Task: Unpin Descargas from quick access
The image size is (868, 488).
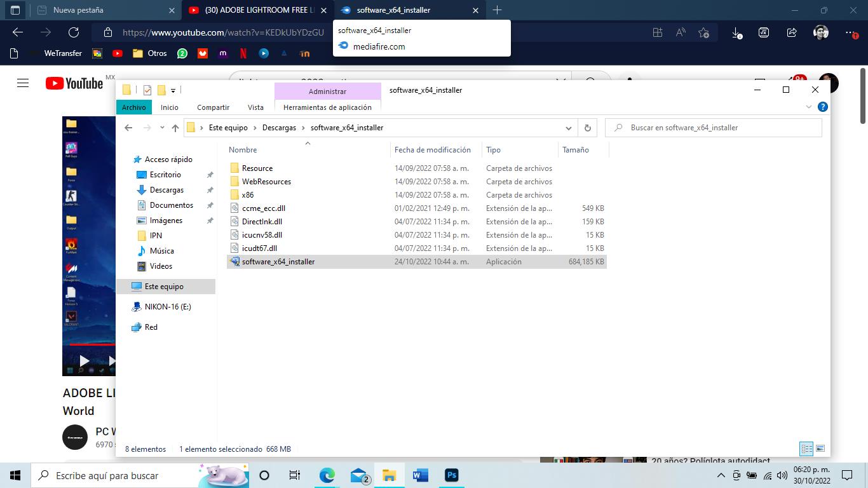Action: pos(210,190)
